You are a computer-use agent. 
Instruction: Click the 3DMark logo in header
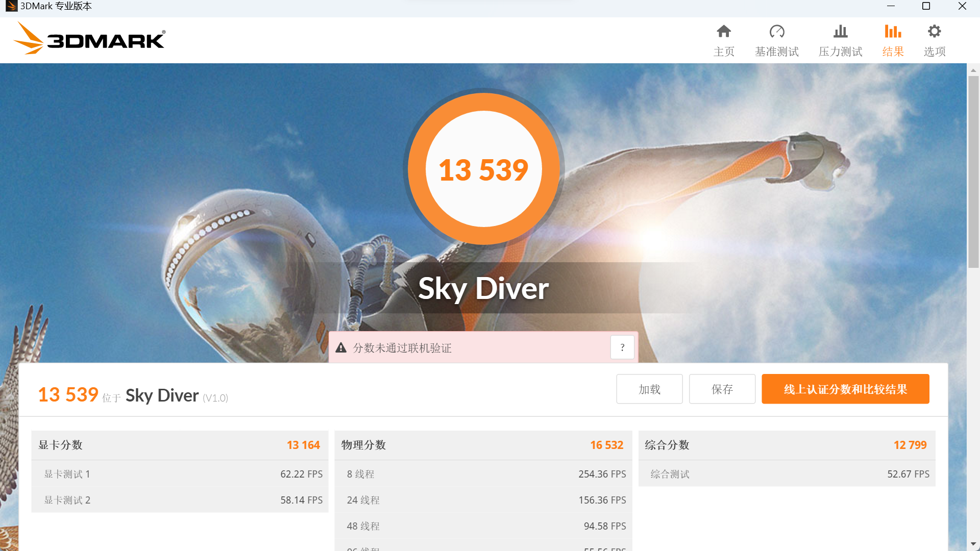pos(89,38)
